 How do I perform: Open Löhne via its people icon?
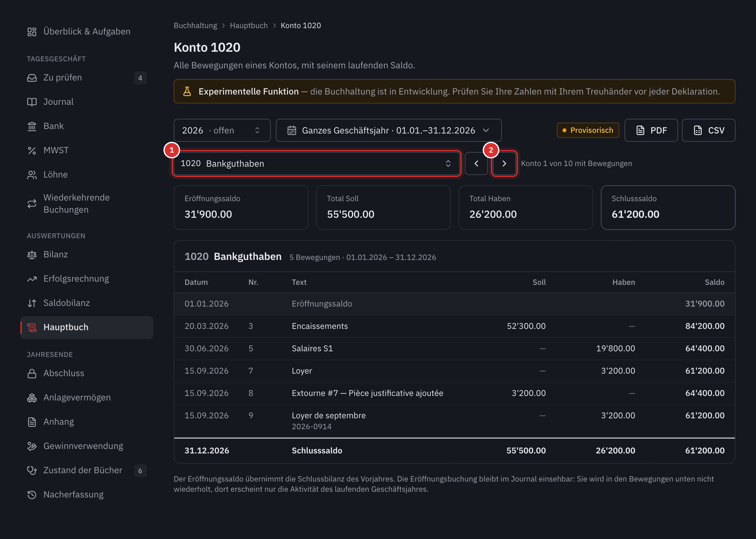32,175
